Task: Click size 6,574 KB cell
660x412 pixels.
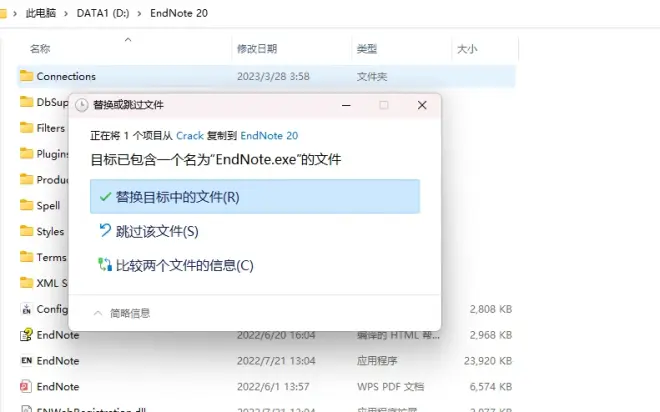Action: click(491, 386)
